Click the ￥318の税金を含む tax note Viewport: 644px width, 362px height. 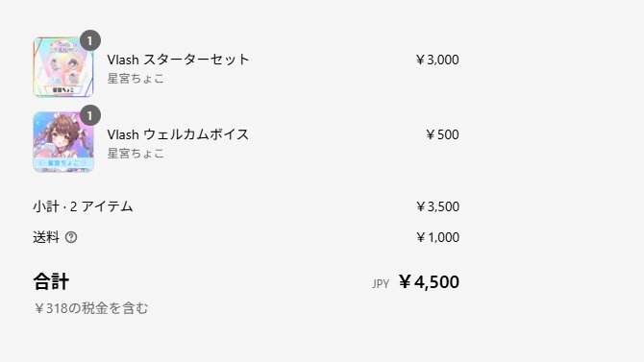(91, 308)
